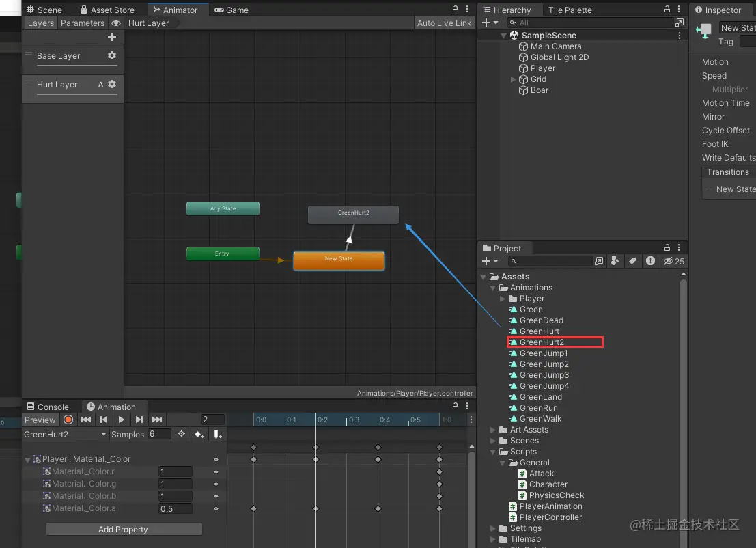Search by label in Project panel
756x548 pixels.
(x=632, y=261)
